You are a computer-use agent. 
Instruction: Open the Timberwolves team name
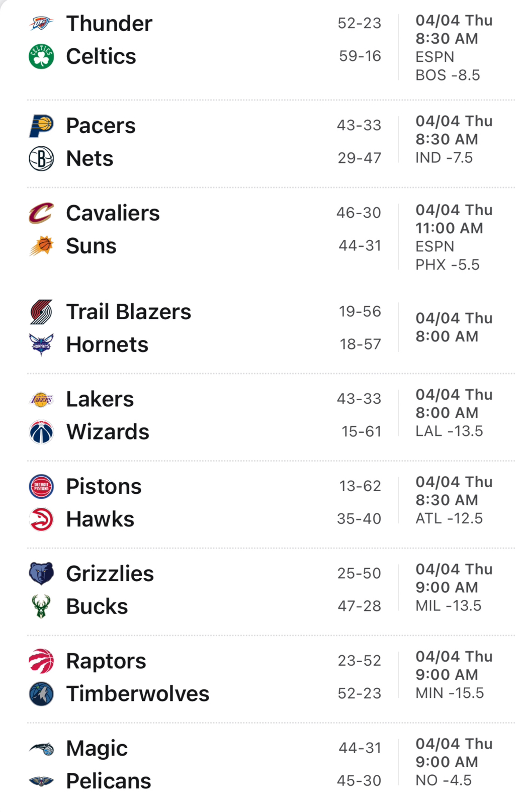(137, 694)
